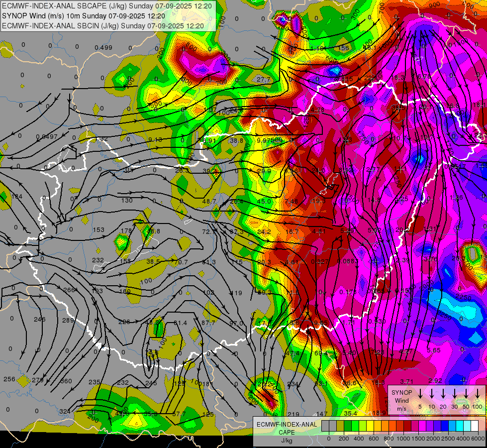Click the 48.7 value on the map

click(x=209, y=202)
